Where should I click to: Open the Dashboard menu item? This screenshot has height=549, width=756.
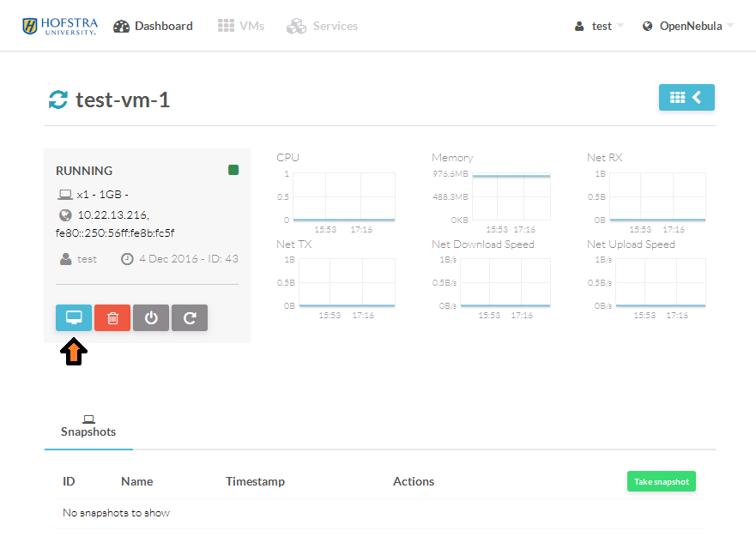coord(153,26)
